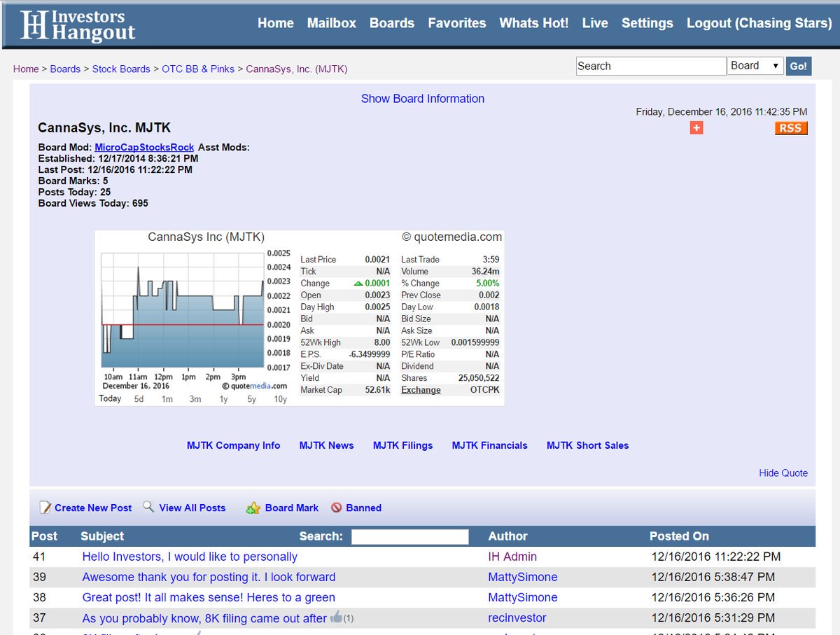Select the 1m chart range tab
840x635 pixels.
(x=167, y=399)
